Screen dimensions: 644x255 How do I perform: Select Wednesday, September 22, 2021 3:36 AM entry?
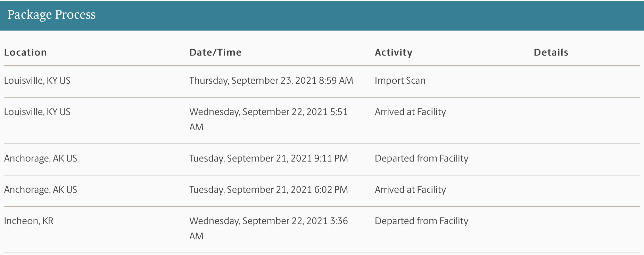coord(269,229)
